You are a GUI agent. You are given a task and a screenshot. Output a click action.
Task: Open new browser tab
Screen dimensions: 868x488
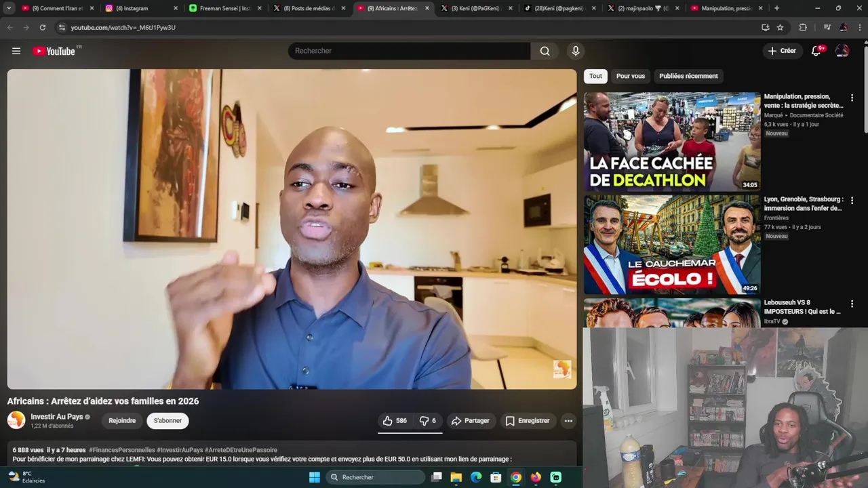coord(776,8)
